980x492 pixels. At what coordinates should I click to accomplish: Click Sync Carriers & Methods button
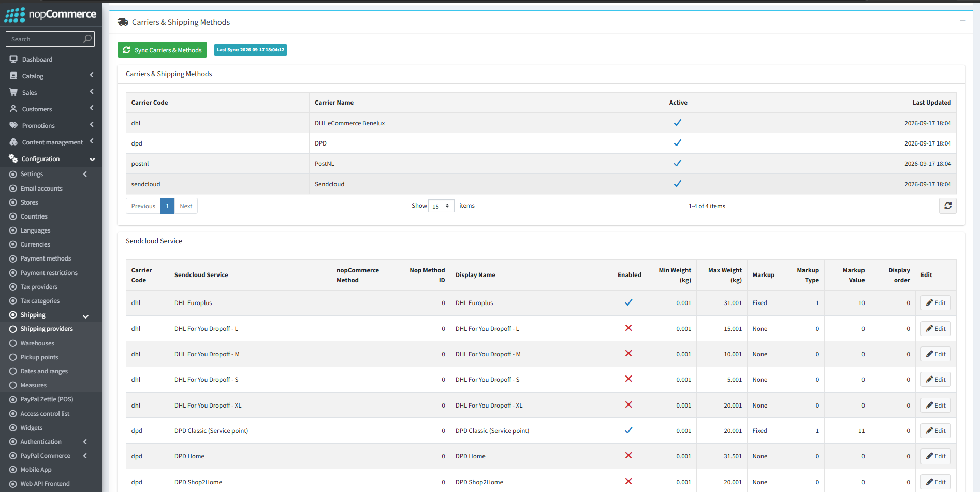click(162, 50)
